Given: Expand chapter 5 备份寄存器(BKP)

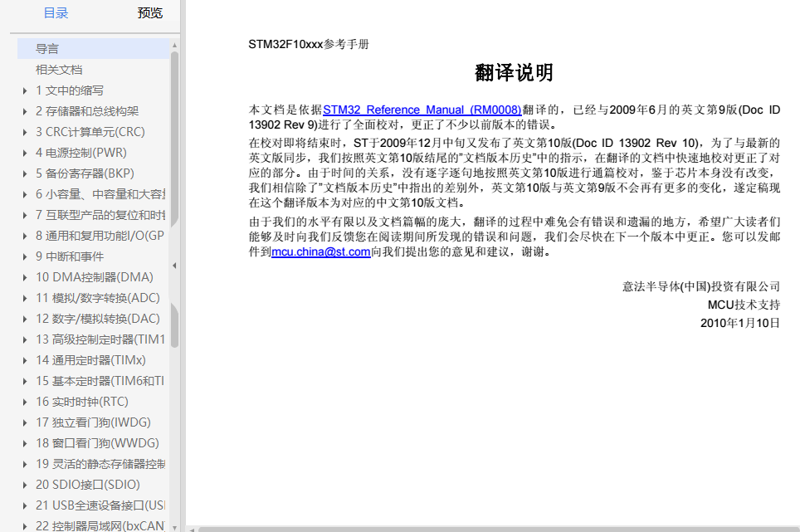Looking at the screenshot, I should coord(25,174).
